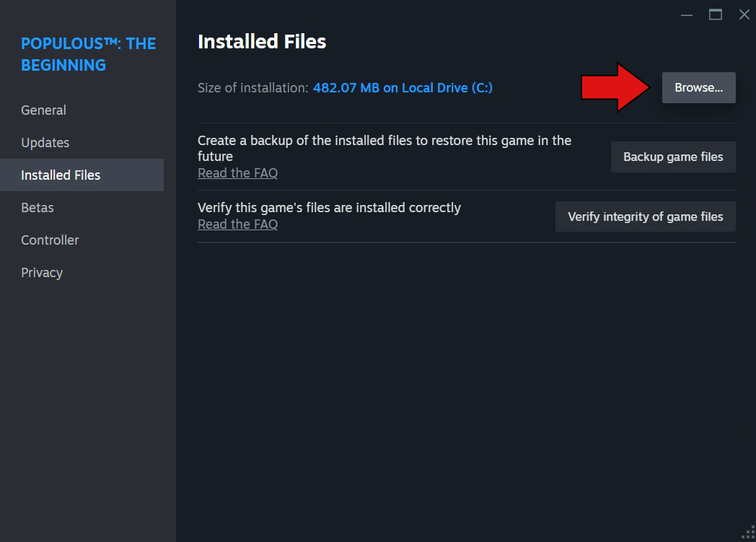View the Controller settings
Image resolution: width=756 pixels, height=542 pixels.
click(50, 240)
